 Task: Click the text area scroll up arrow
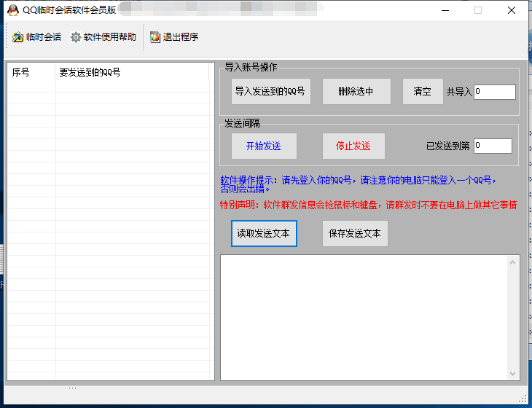(x=512, y=262)
